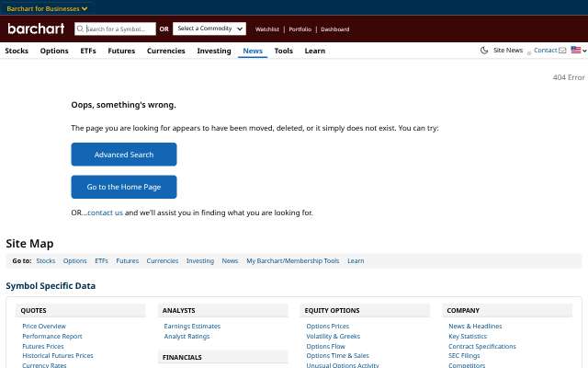Click the search magnifier icon

tap(80, 29)
